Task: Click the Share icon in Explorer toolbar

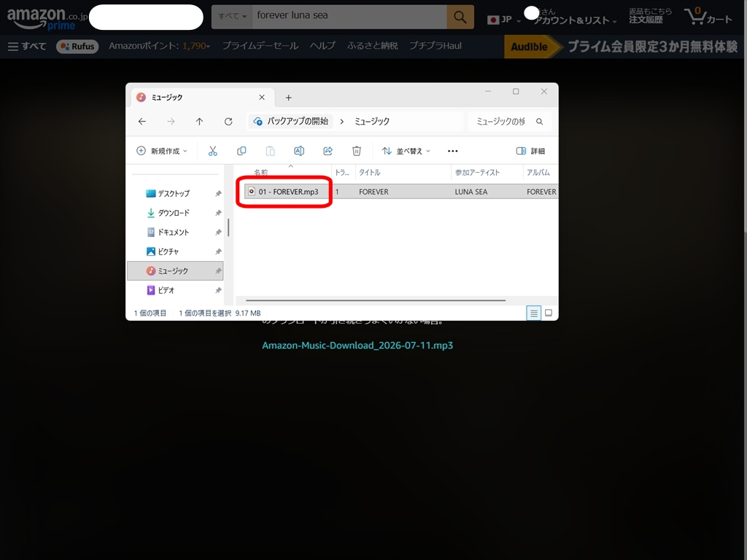Action: pos(328,151)
